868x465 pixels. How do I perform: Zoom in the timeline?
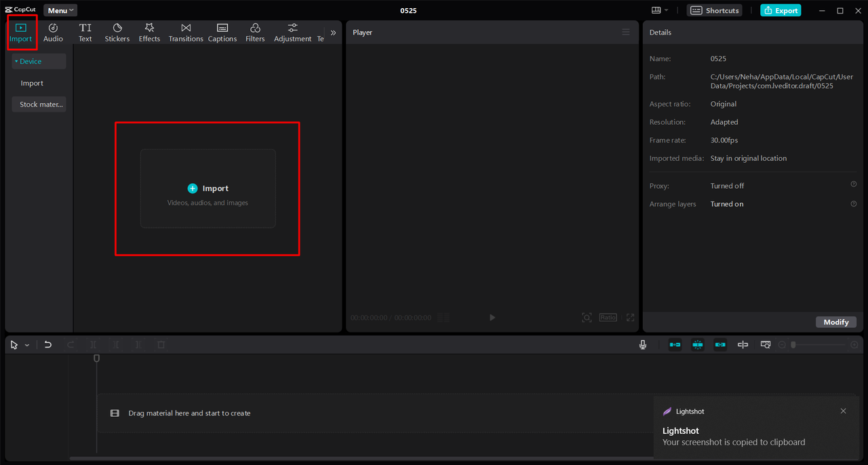click(854, 345)
